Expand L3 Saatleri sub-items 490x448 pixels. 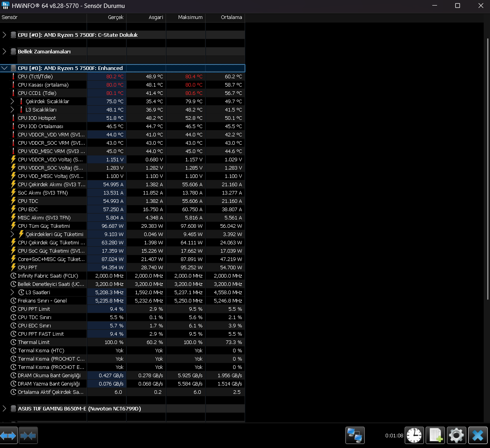pyautogui.click(x=12, y=293)
